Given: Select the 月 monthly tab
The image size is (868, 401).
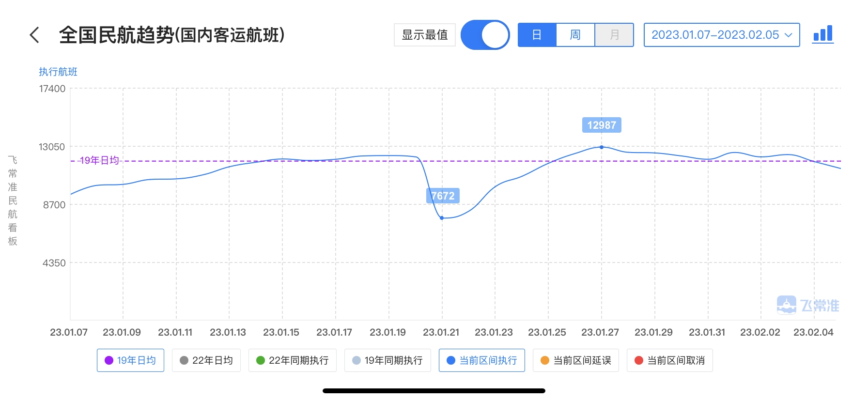Looking at the screenshot, I should [x=614, y=35].
